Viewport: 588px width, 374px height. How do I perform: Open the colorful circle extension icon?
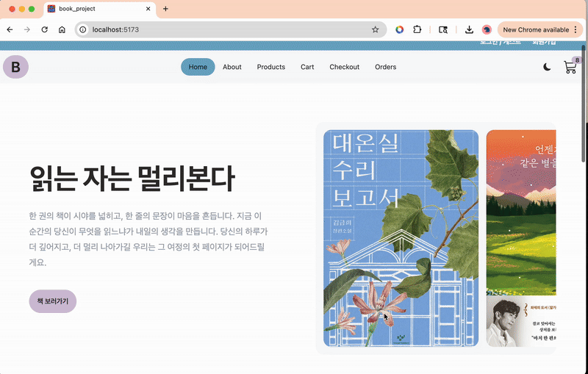399,29
